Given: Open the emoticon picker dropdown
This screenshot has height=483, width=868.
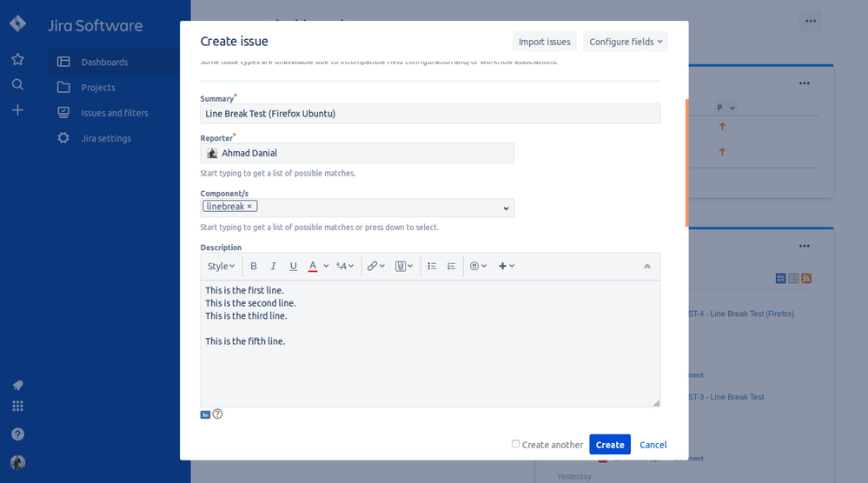Looking at the screenshot, I should click(x=478, y=266).
